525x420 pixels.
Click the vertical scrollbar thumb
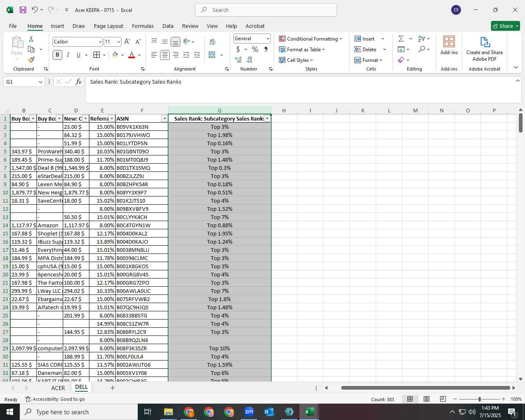[x=520, y=123]
